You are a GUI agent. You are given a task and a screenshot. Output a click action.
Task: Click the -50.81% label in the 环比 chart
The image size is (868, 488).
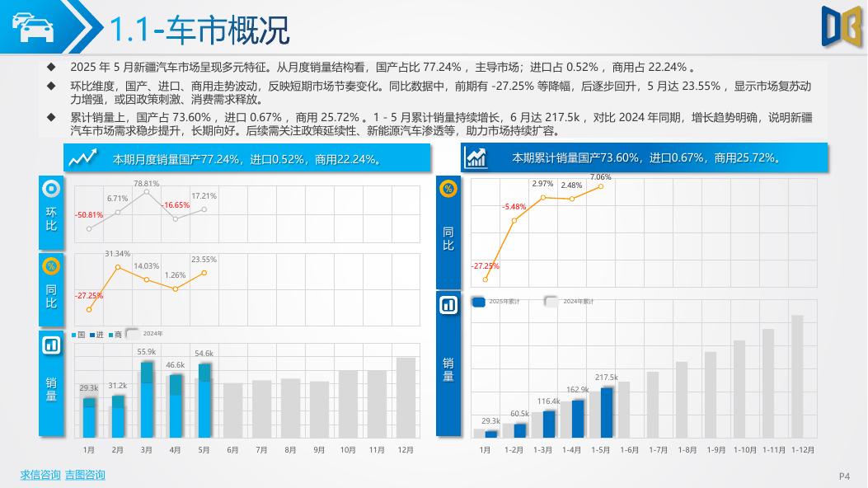[89, 214]
